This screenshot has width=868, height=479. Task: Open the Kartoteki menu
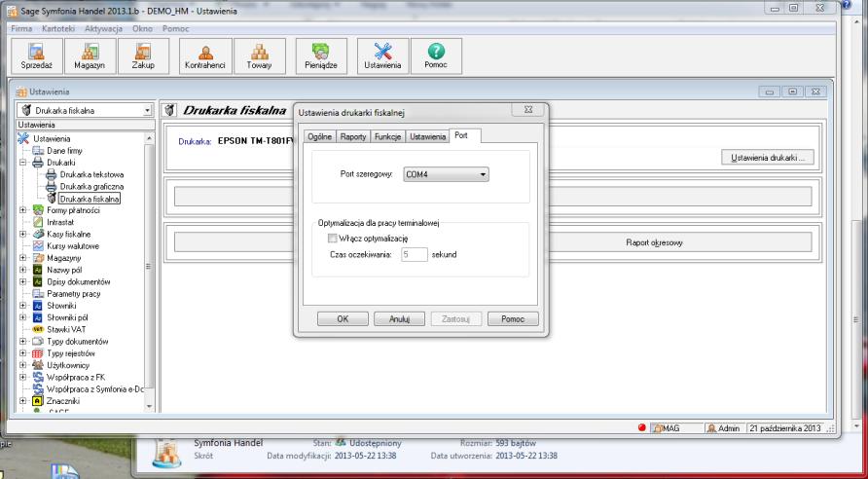tap(58, 28)
